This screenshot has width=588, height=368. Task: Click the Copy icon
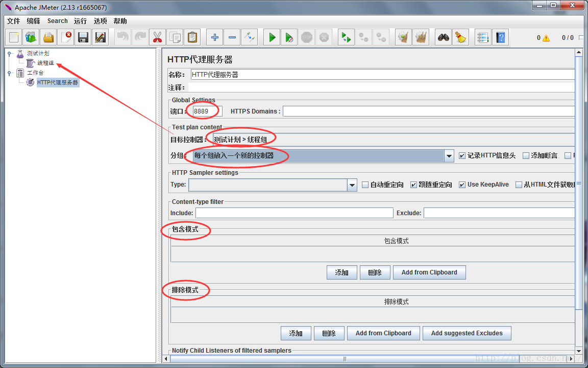[x=175, y=37]
